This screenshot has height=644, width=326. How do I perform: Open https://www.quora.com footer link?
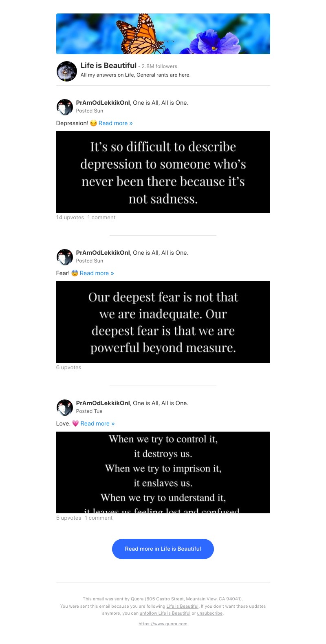coord(163,624)
